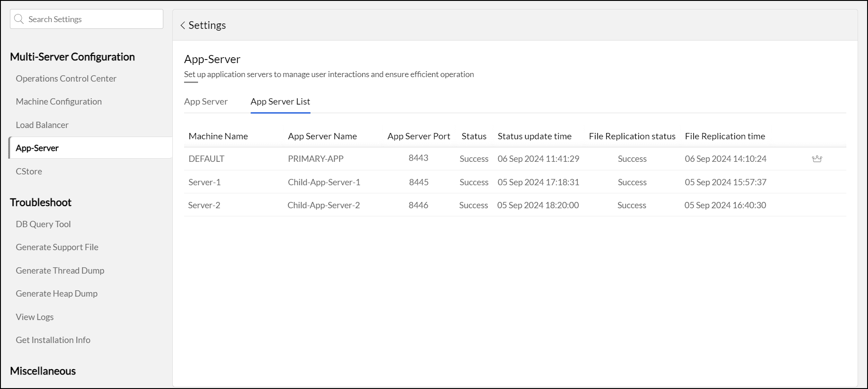The height and width of the screenshot is (389, 868).
Task: Open Generate Thread Dump
Action: click(x=60, y=270)
